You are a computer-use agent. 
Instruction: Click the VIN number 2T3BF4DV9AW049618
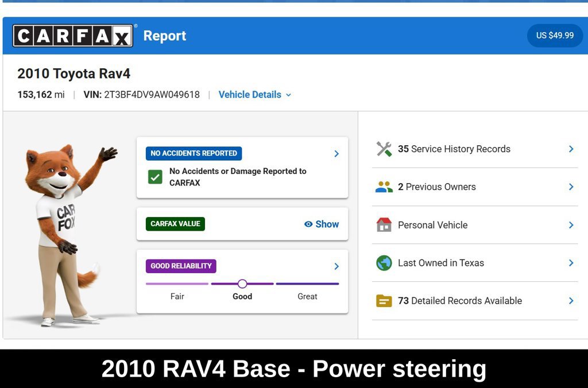point(152,95)
